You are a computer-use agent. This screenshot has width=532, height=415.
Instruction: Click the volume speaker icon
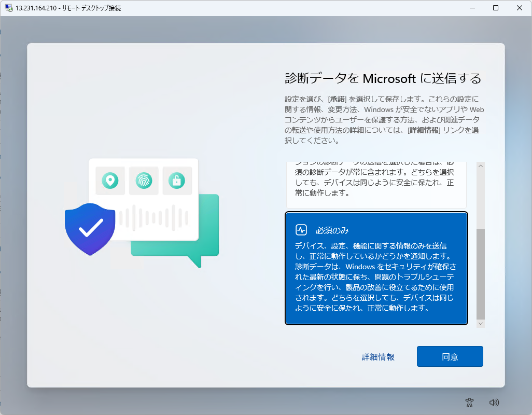tap(494, 402)
